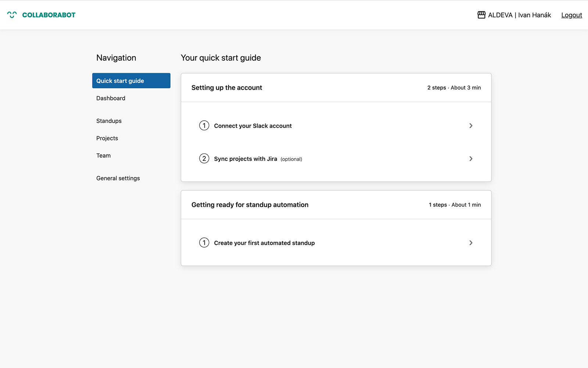This screenshot has width=588, height=368.
Task: Click the COLLABORABOT brand name
Action: click(49, 15)
